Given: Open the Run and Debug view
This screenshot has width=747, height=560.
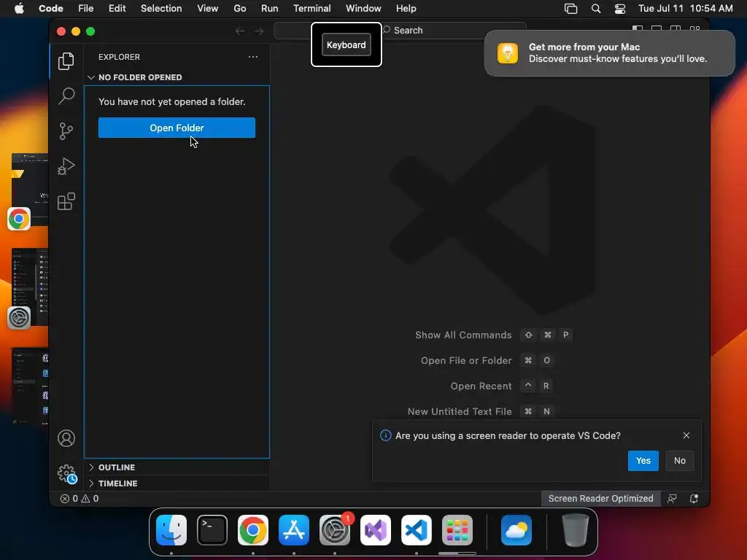Looking at the screenshot, I should pyautogui.click(x=66, y=166).
